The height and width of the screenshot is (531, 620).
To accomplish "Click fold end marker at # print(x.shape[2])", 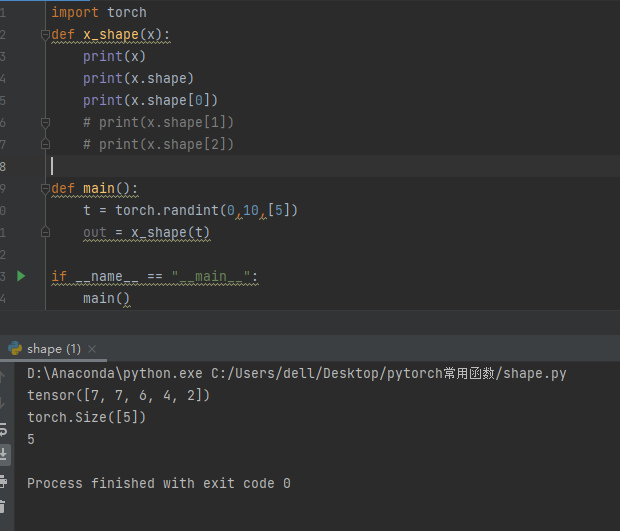I will click(x=45, y=144).
